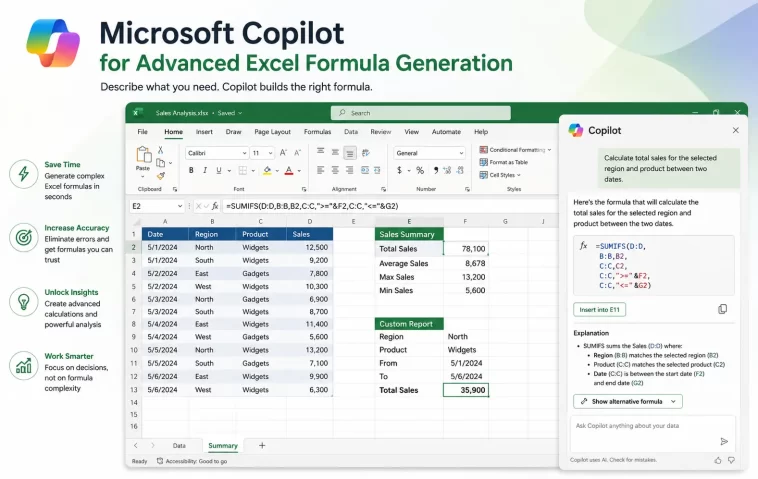Viewport: 758px width, 479px height.
Task: Click the Search box in title bar
Action: [x=421, y=113]
